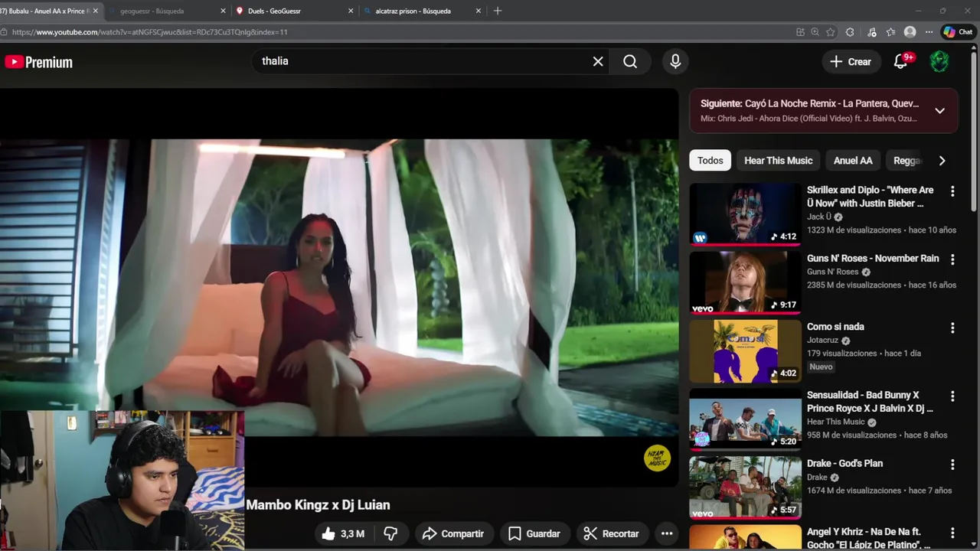
Task: Open November Rain video thumbnail
Action: tap(745, 282)
